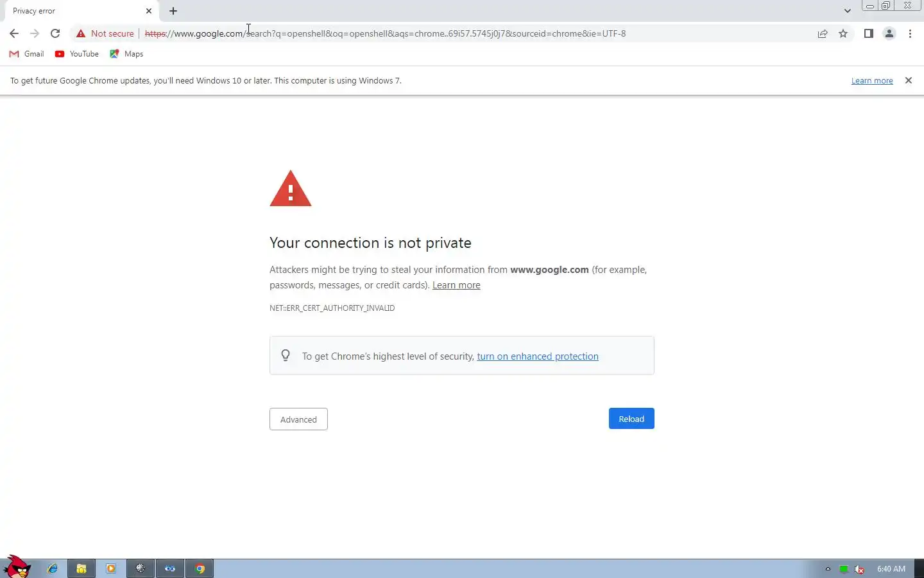The image size is (924, 578).
Task: Show hidden system tray icons
Action: (x=828, y=569)
